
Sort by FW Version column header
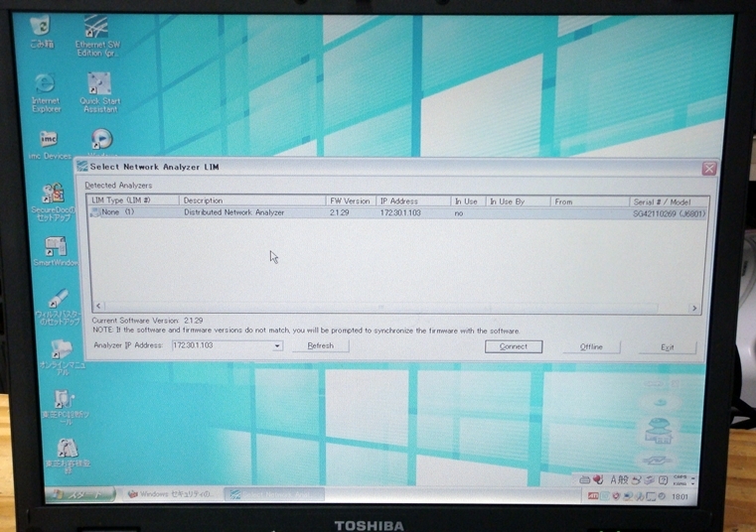point(351,200)
